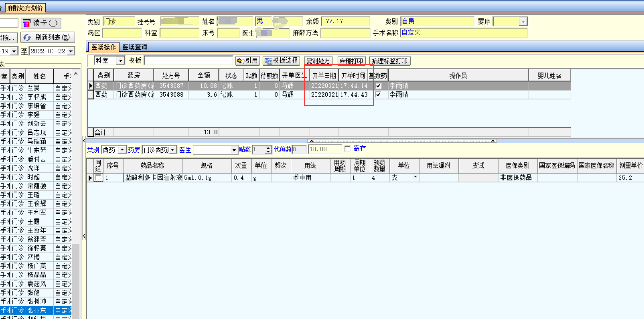Click the 引用 template reference button
Image resolution: width=644 pixels, height=319 pixels.
tap(248, 60)
